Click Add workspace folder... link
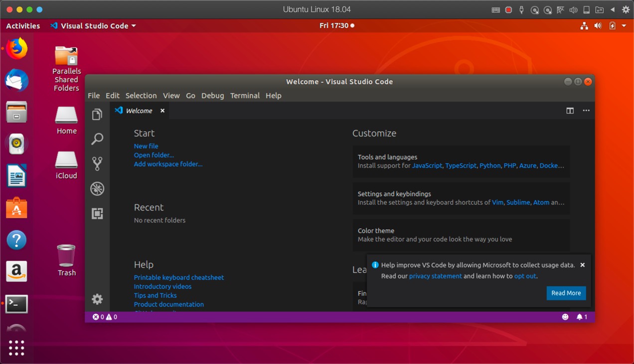634x364 pixels. 168,164
